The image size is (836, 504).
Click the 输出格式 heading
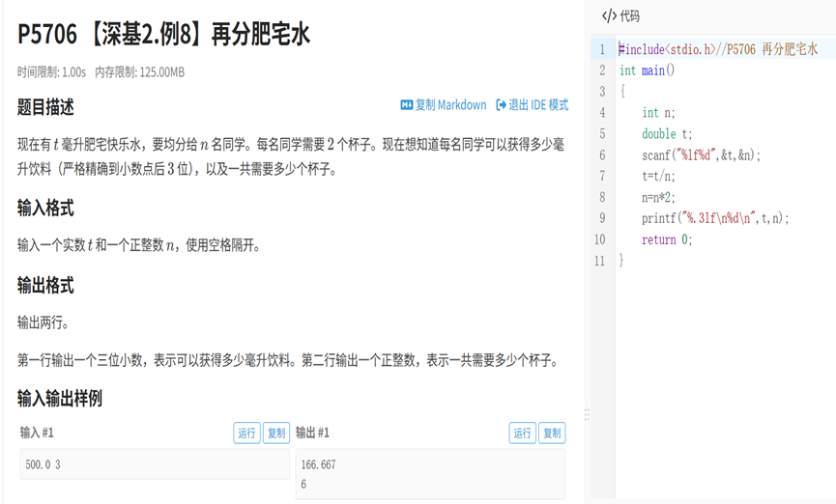coord(45,285)
